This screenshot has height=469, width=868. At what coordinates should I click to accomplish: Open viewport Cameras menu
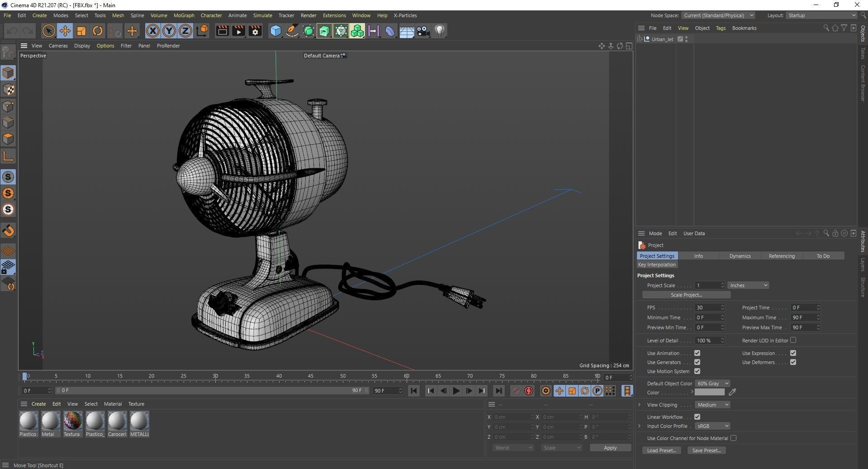coord(58,46)
